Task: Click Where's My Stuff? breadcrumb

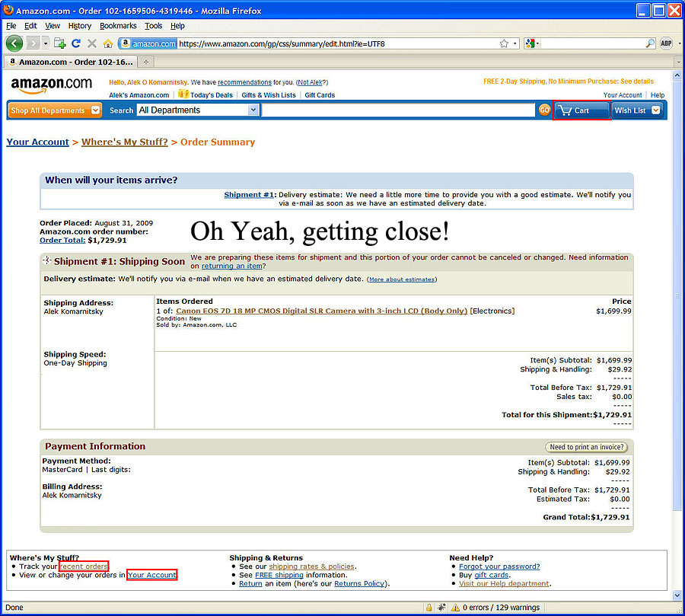Action: click(x=125, y=142)
